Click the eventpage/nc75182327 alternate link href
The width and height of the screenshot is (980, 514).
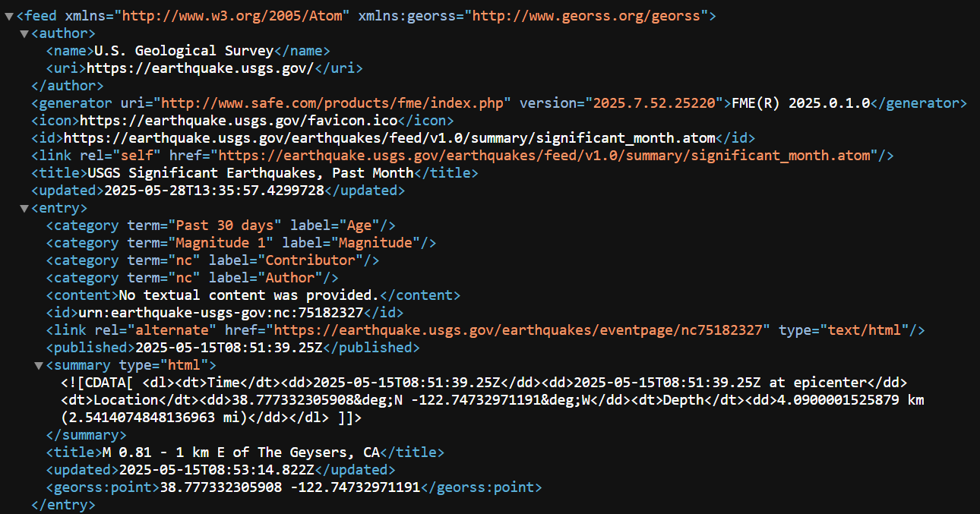[522, 330]
